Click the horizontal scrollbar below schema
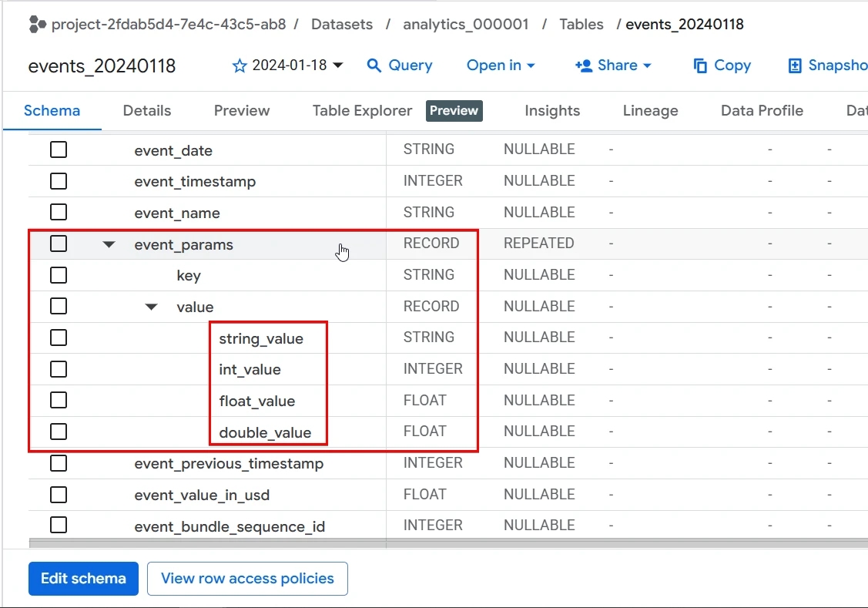Viewport: 868px width, 608px height. tap(448, 543)
